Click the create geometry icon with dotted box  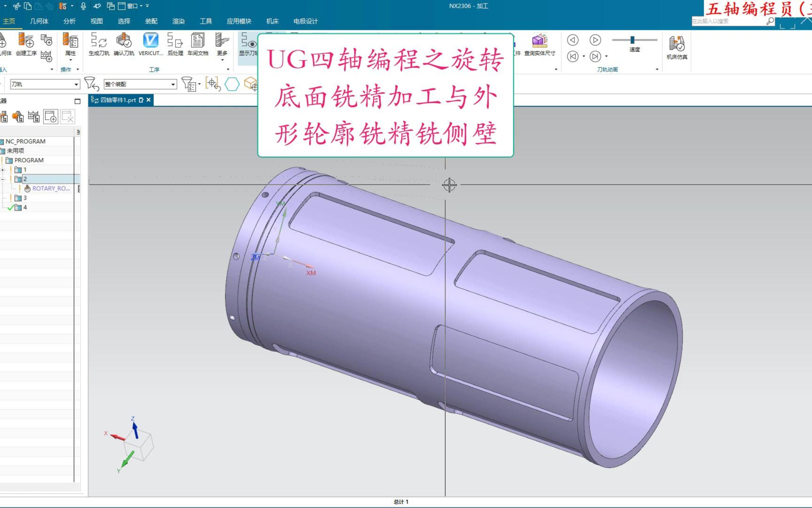(46, 40)
